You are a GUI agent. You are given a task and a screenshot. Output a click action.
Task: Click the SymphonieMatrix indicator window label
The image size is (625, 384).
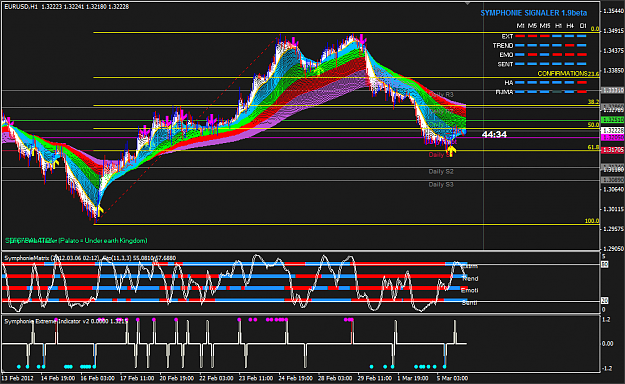tap(90, 258)
